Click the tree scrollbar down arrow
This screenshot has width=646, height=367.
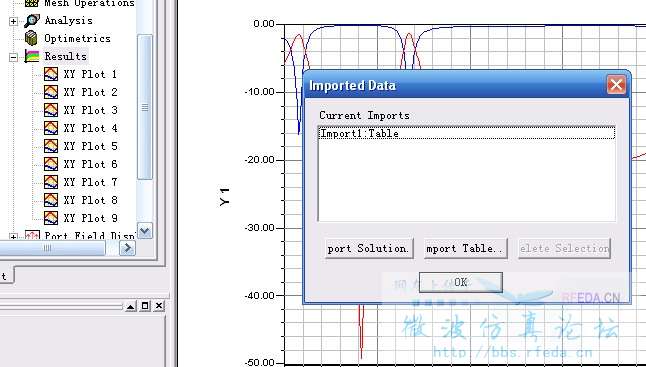coord(145,231)
